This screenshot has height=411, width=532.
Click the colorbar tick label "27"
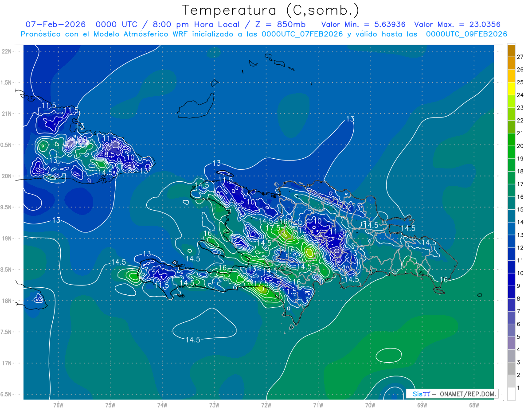coord(520,57)
